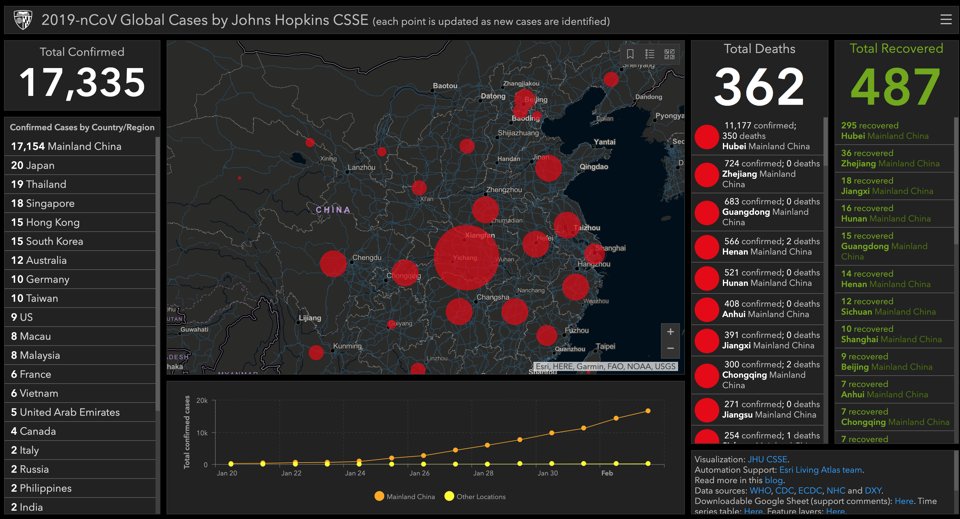The image size is (960, 519).
Task: Select '17,154 Mainland China' row
Action: click(80, 146)
